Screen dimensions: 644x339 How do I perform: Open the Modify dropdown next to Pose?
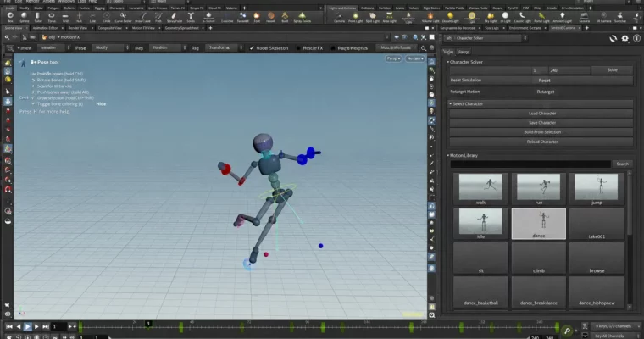pos(111,47)
